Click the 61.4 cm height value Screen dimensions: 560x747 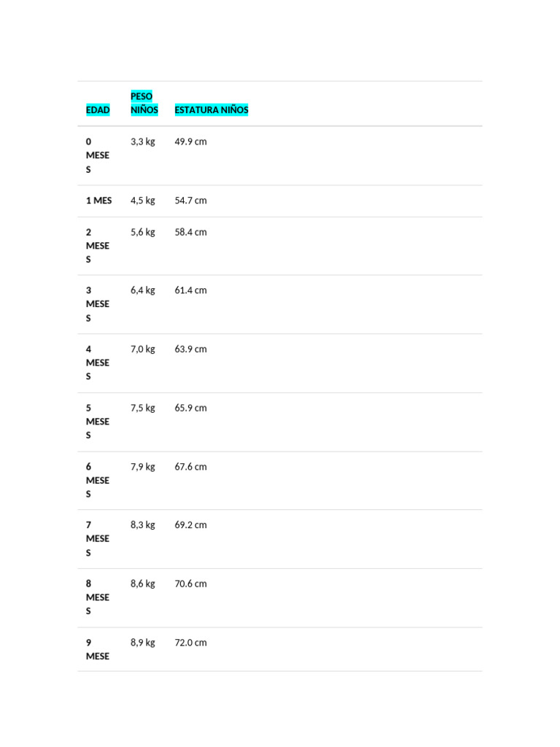click(x=190, y=290)
